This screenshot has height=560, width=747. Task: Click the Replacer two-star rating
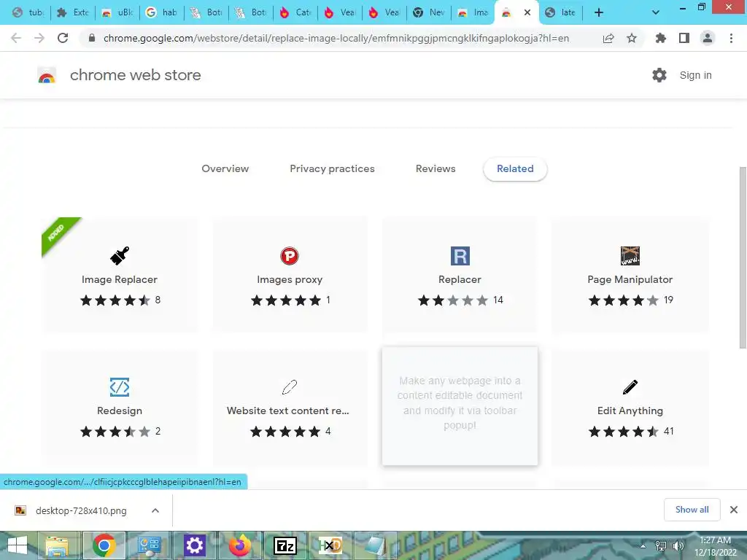[452, 300]
